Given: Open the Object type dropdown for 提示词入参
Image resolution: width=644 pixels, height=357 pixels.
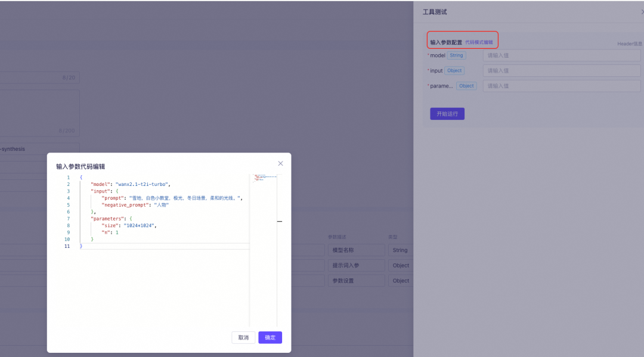Looking at the screenshot, I should (401, 265).
